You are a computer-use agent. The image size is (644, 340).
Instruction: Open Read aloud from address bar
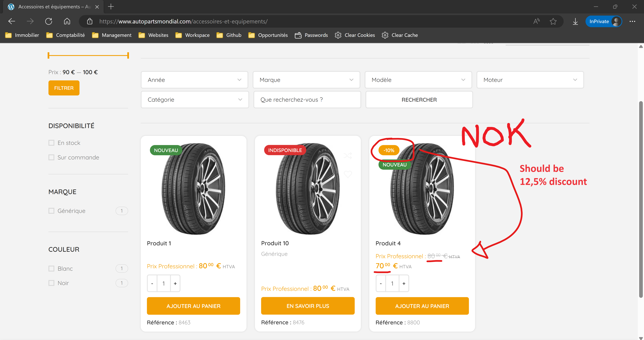[536, 21]
